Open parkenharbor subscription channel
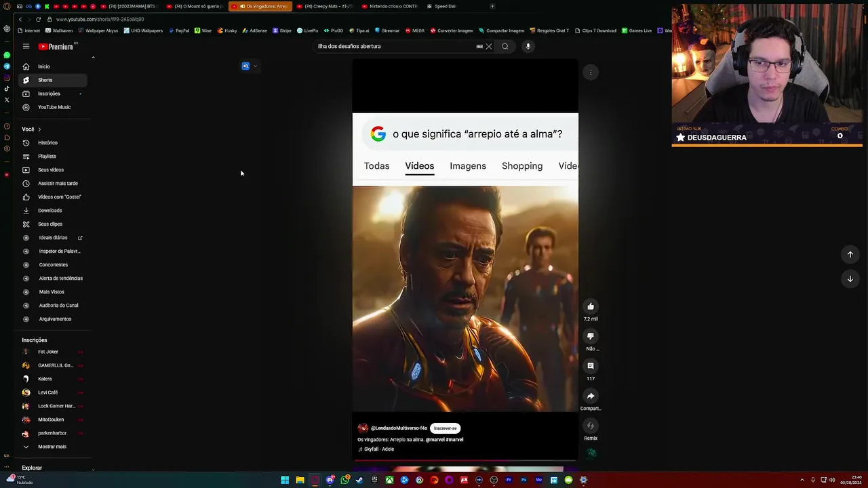The width and height of the screenshot is (868, 488). 52,433
